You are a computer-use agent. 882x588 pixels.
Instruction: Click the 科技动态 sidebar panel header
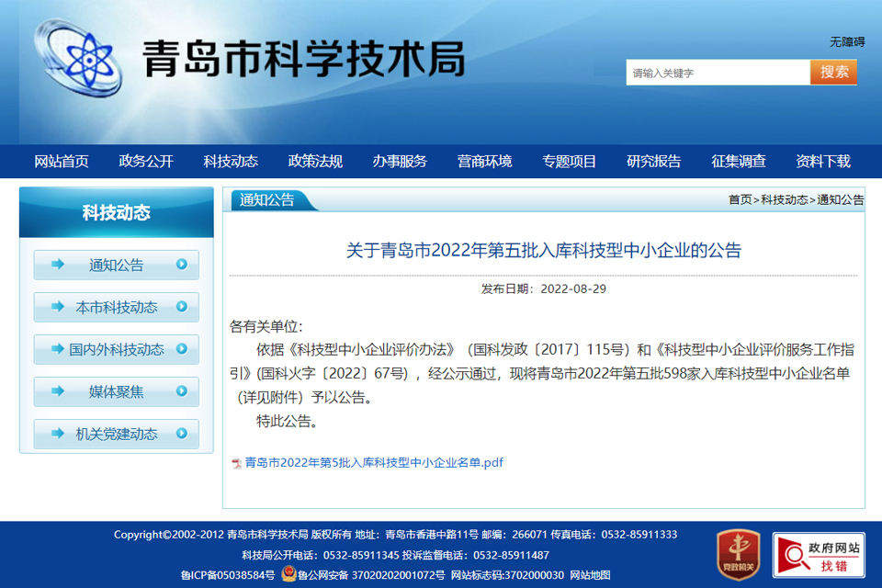point(117,212)
